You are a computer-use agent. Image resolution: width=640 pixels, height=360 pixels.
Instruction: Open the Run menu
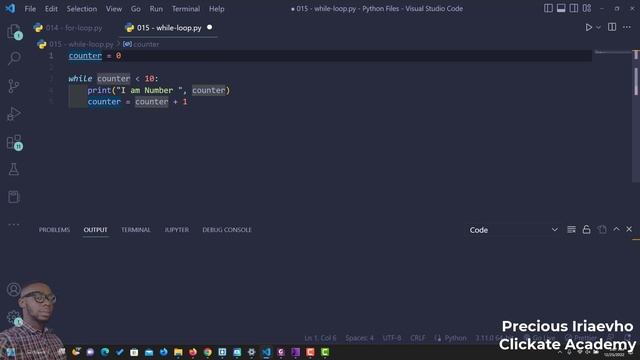(156, 9)
